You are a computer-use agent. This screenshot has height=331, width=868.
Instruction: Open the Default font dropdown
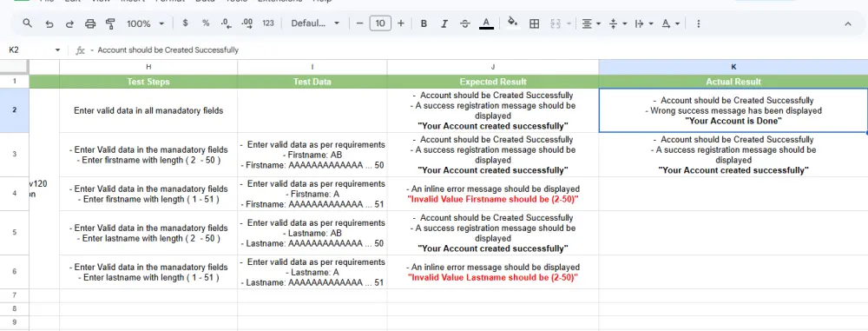pyautogui.click(x=315, y=23)
